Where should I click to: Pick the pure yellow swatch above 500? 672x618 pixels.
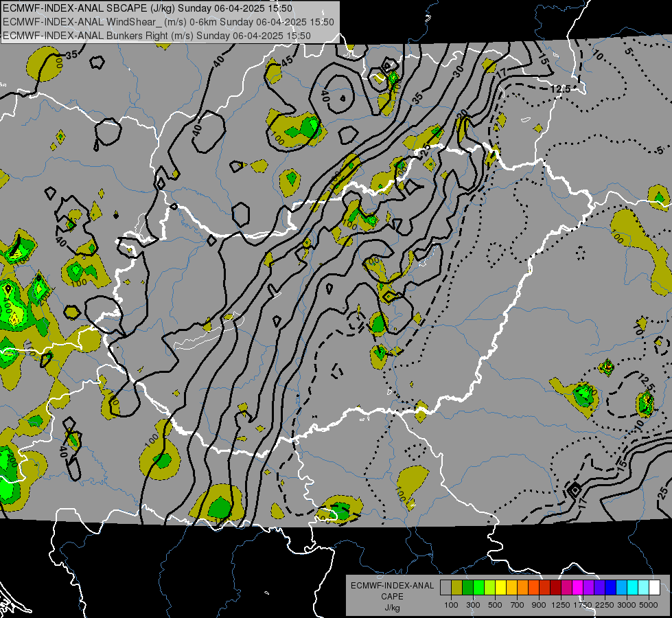[500, 587]
